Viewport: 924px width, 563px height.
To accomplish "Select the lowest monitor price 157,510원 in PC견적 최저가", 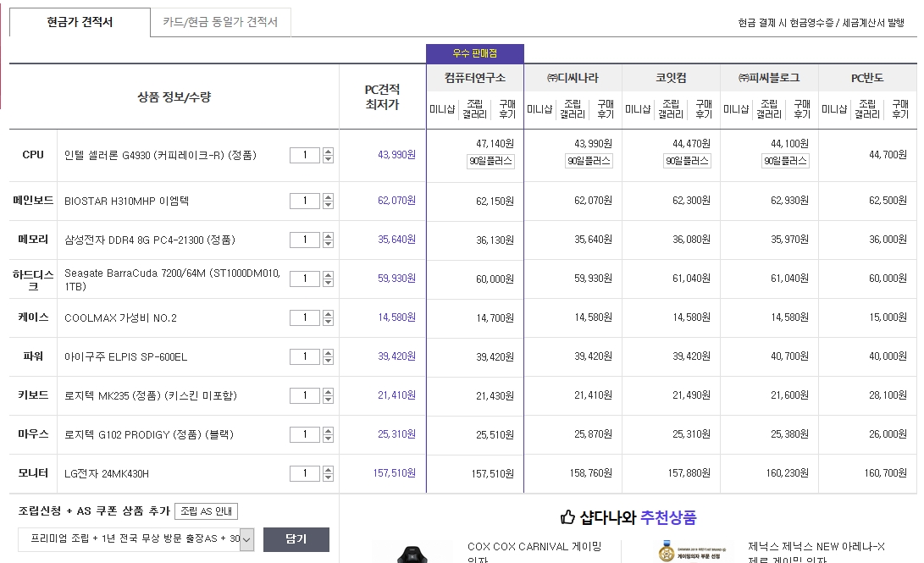I will (x=394, y=473).
